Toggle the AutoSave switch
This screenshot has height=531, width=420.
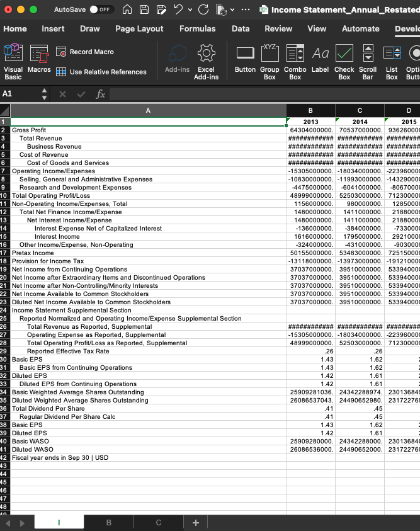pyautogui.click(x=101, y=9)
